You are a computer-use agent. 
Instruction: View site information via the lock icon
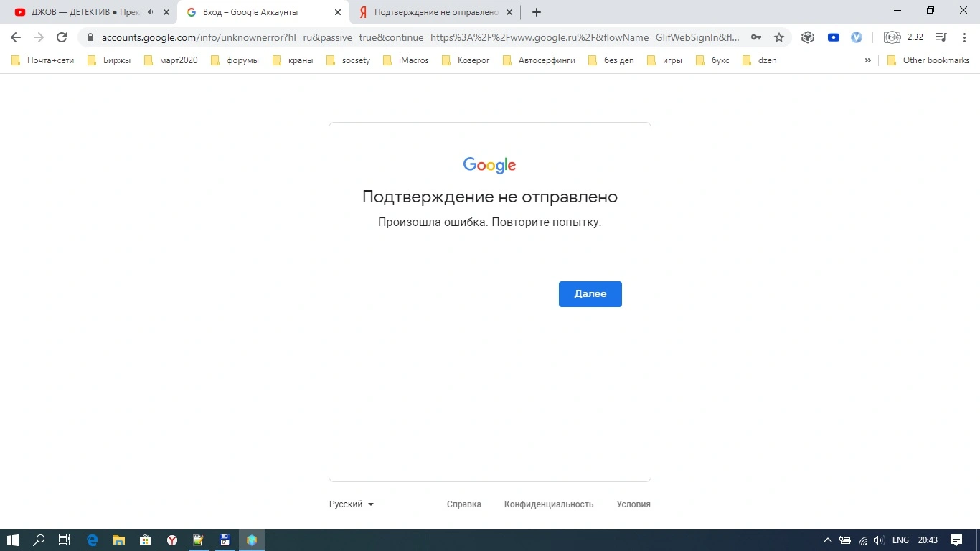point(90,37)
